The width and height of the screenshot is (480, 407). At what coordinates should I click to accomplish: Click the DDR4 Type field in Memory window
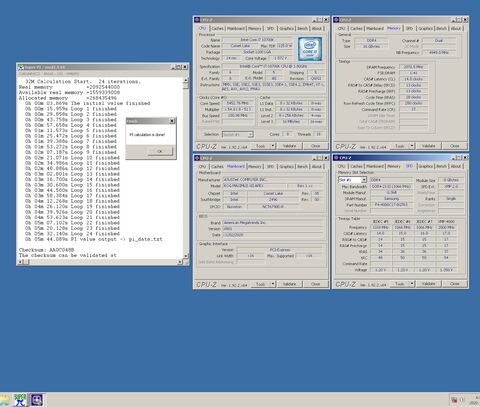(x=371, y=40)
